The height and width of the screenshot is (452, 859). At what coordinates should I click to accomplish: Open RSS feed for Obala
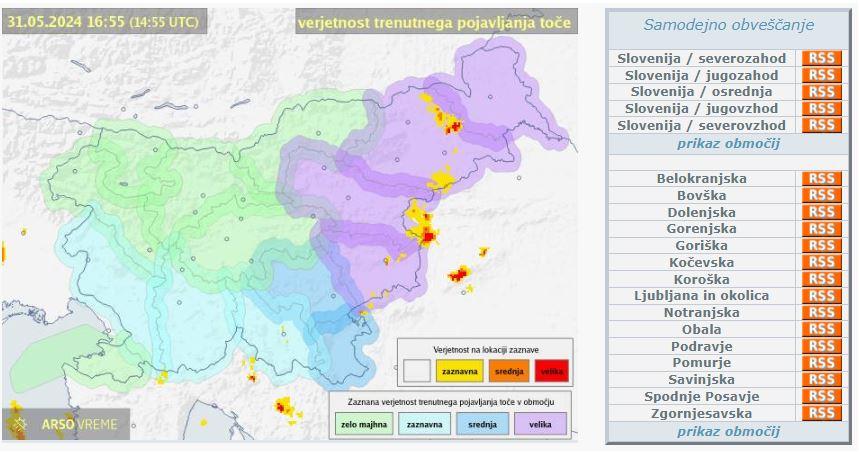821,329
